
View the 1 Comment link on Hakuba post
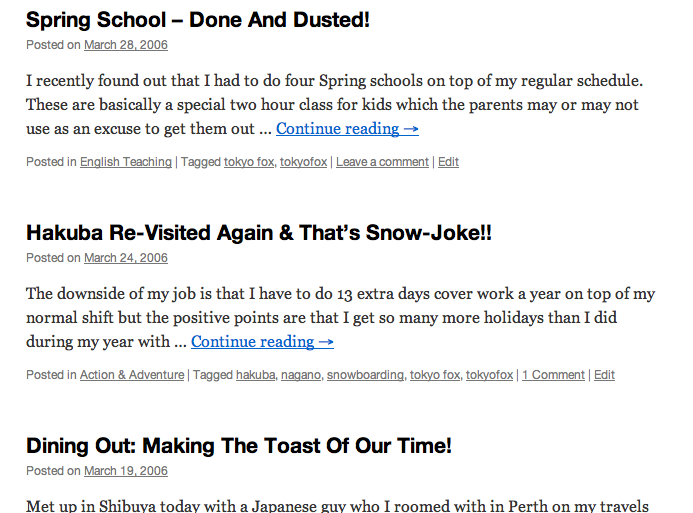[x=553, y=375]
